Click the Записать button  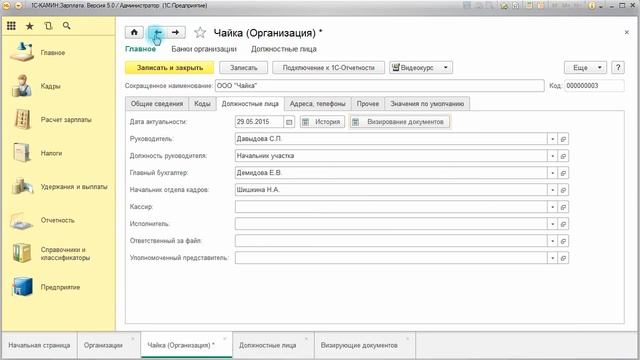coord(243,68)
